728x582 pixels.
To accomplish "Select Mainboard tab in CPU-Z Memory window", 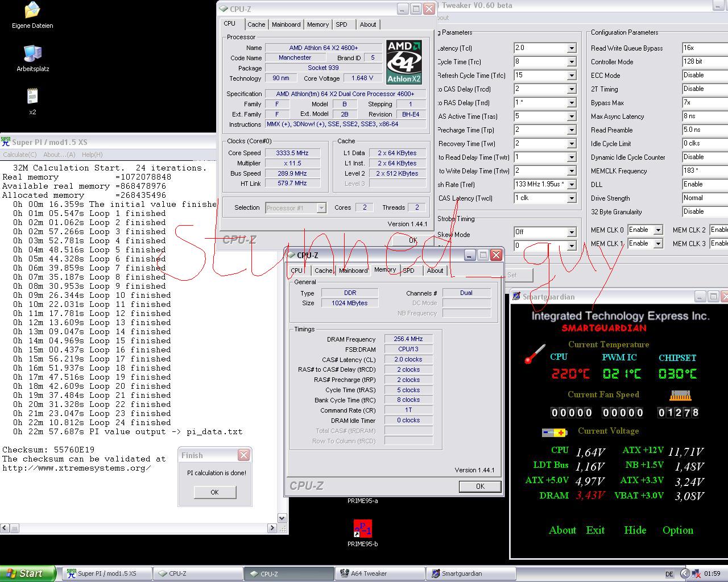I will click(353, 271).
